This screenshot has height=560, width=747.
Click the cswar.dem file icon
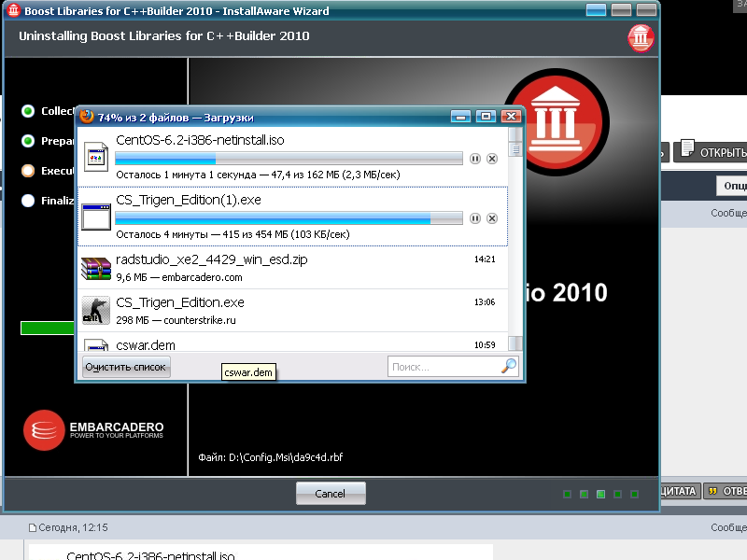click(96, 344)
